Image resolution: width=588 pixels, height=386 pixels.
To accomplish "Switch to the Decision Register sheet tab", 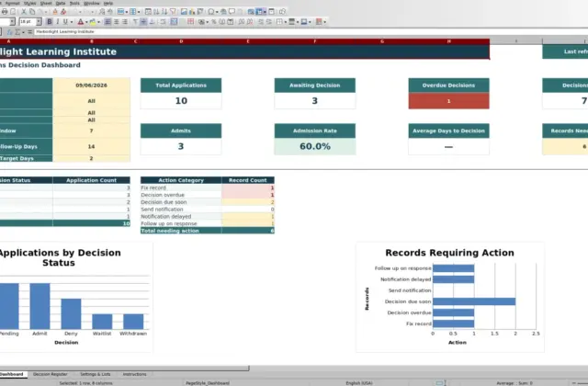I will [51, 374].
